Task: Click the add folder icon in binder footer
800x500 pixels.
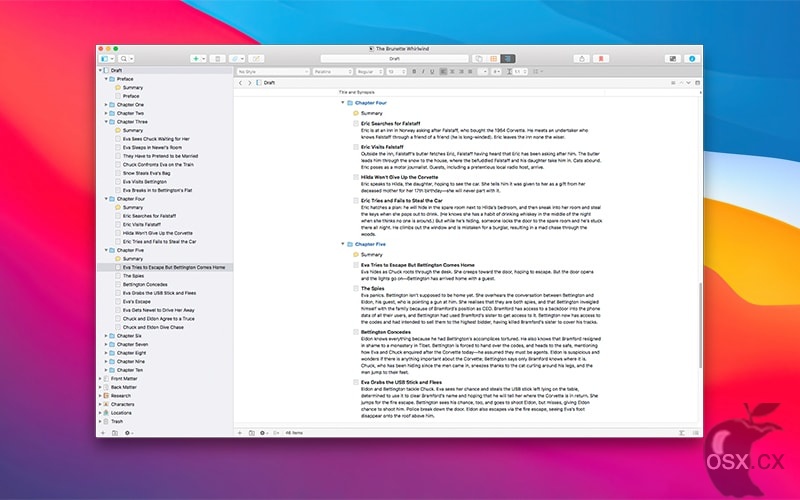Action: (x=115, y=433)
